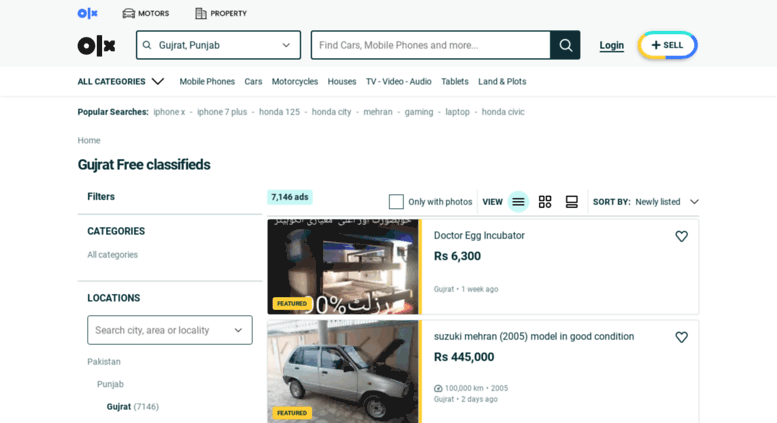Screen dimensions: 777x423
Task: Favorite the Doctor Egg Incubator ad
Action: pos(682,236)
